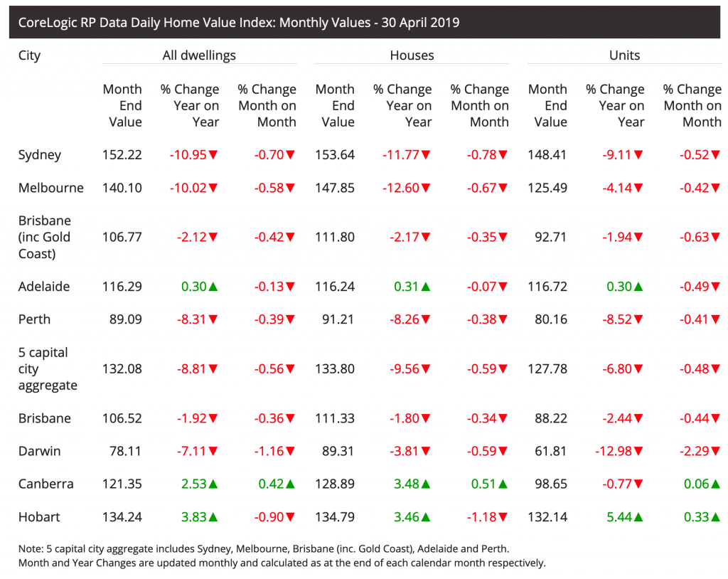
Task: Select the Houses column group header
Action: 412,55
